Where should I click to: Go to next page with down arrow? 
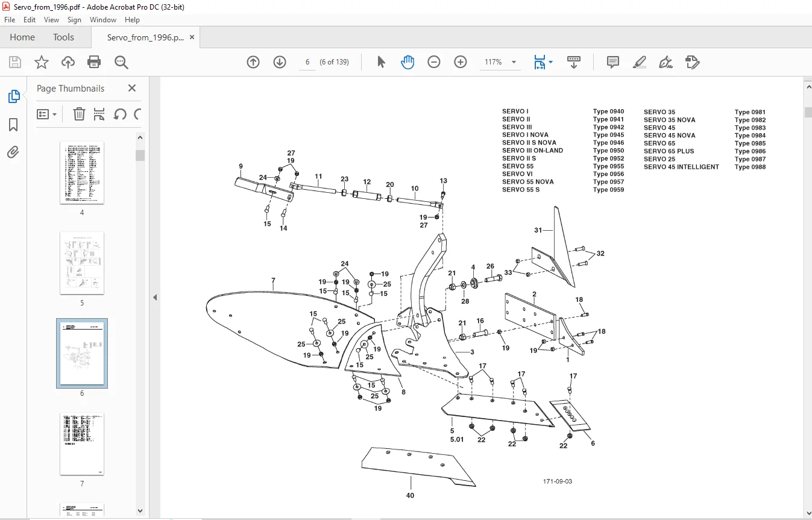click(280, 62)
